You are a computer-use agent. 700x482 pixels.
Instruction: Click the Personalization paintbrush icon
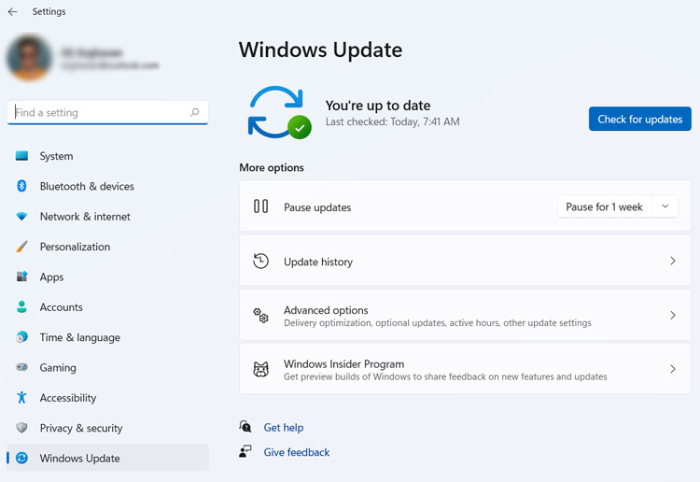click(21, 246)
